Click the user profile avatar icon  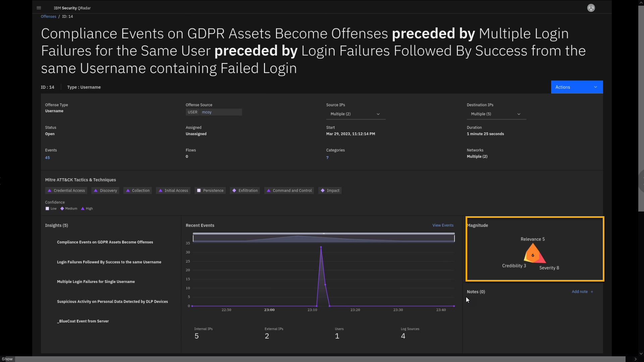click(591, 8)
